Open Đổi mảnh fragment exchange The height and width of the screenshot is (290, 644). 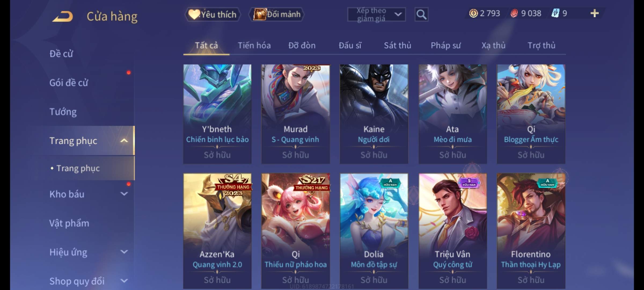tap(277, 14)
